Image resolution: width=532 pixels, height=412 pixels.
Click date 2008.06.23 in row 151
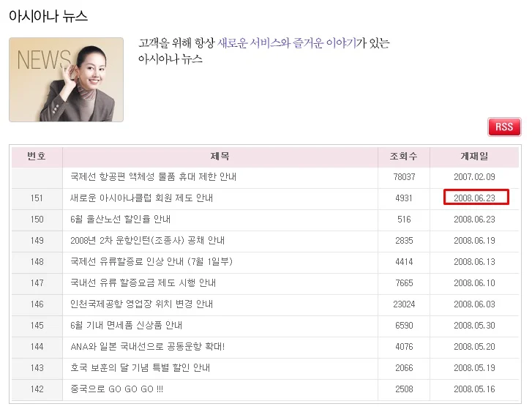point(474,198)
